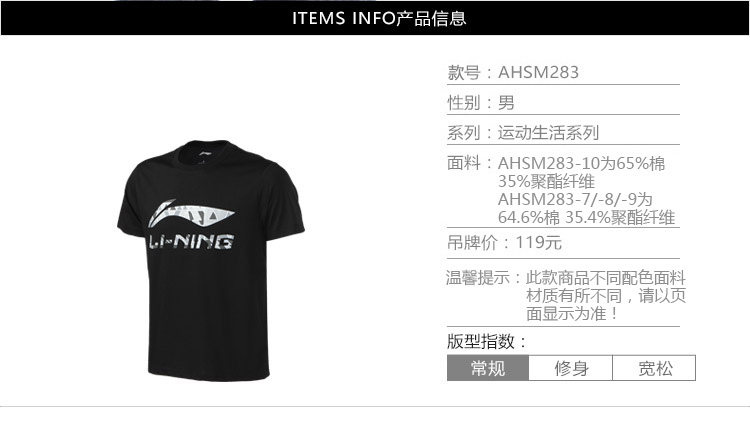
Task: Select the 宽松 fit option
Action: pos(654,368)
